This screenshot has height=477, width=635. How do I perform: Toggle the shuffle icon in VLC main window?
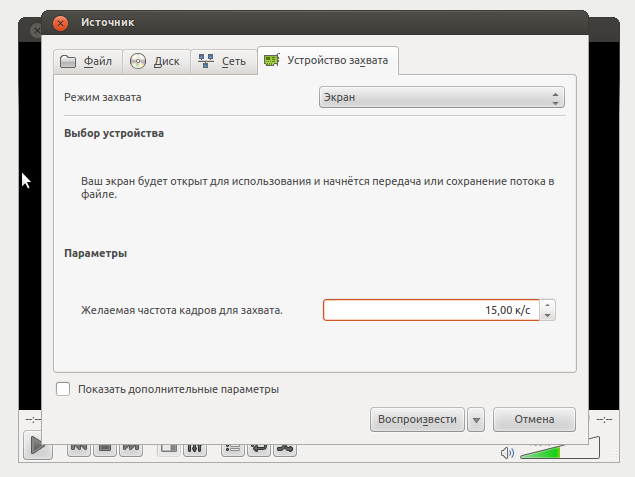point(285,449)
